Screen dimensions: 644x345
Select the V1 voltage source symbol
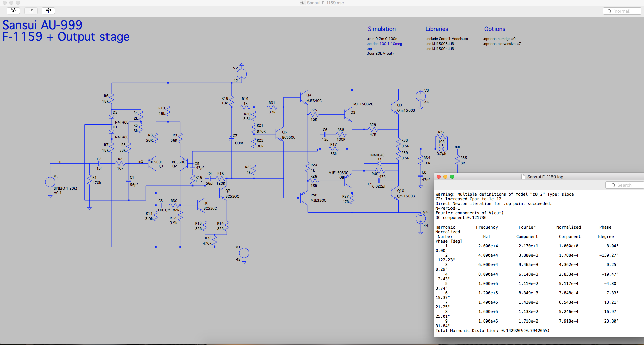[x=244, y=253]
